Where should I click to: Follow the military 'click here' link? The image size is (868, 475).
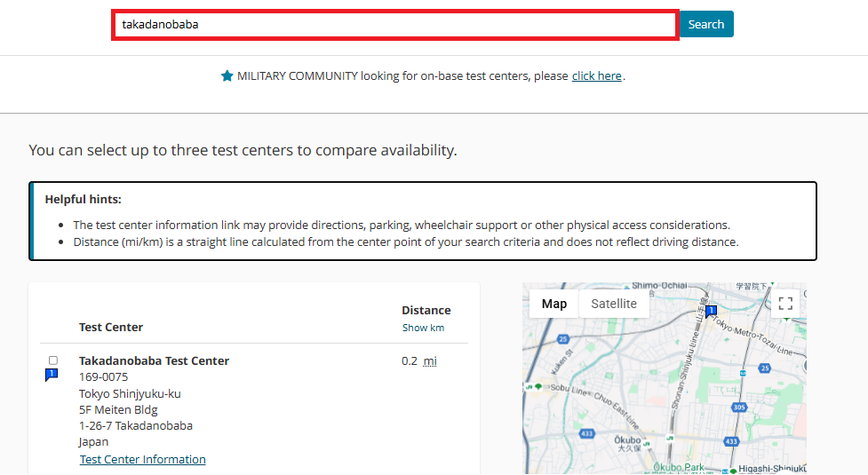coord(596,76)
